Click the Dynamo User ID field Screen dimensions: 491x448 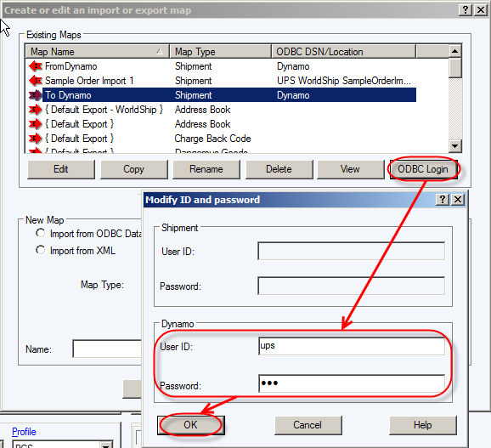click(x=352, y=346)
